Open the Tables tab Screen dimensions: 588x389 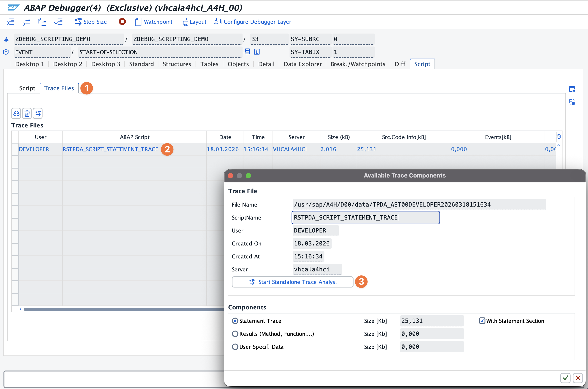tap(209, 64)
